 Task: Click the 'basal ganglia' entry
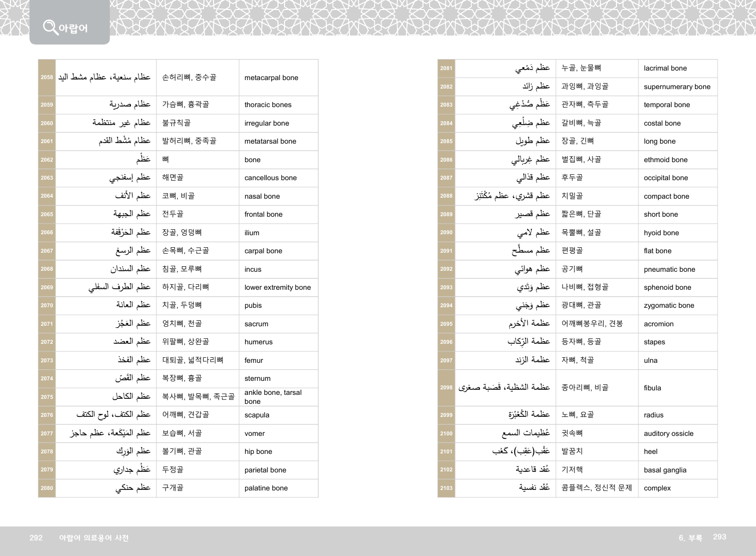coord(665,470)
